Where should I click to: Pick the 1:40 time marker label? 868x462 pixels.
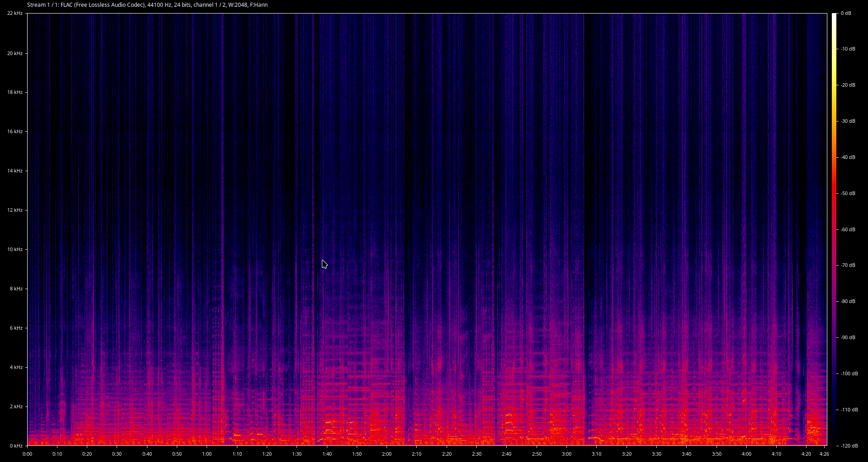pyautogui.click(x=327, y=454)
